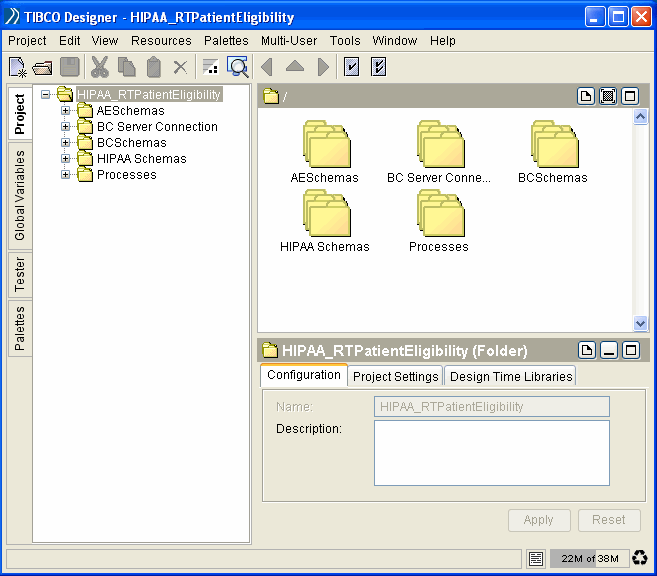Select the Configuration tab
The height and width of the screenshot is (576, 657).
tap(304, 375)
